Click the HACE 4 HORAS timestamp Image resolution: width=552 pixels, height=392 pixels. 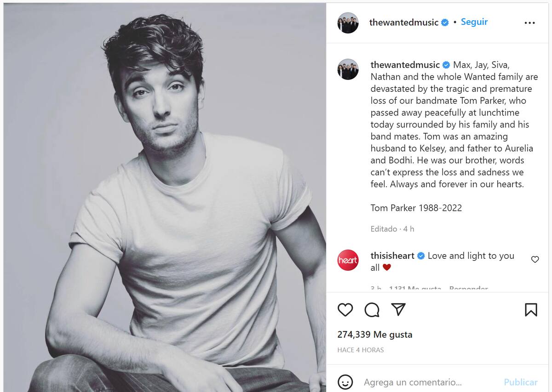click(x=361, y=350)
